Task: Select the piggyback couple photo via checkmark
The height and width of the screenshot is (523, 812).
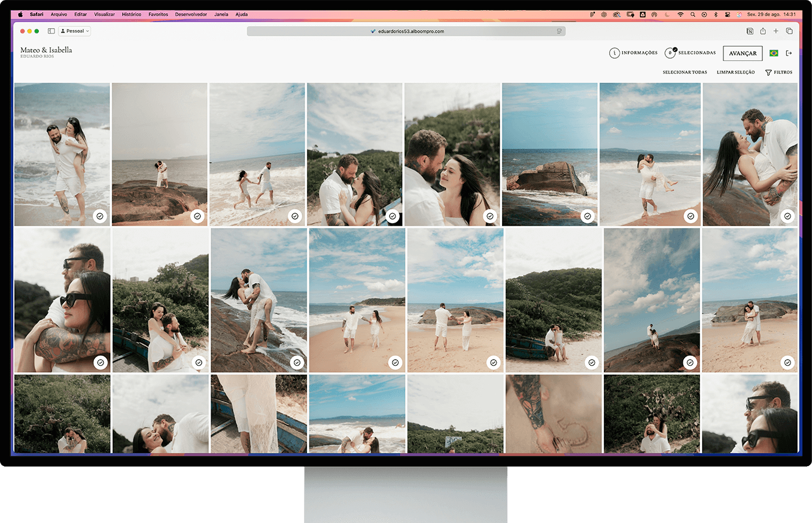Action: coord(100,216)
